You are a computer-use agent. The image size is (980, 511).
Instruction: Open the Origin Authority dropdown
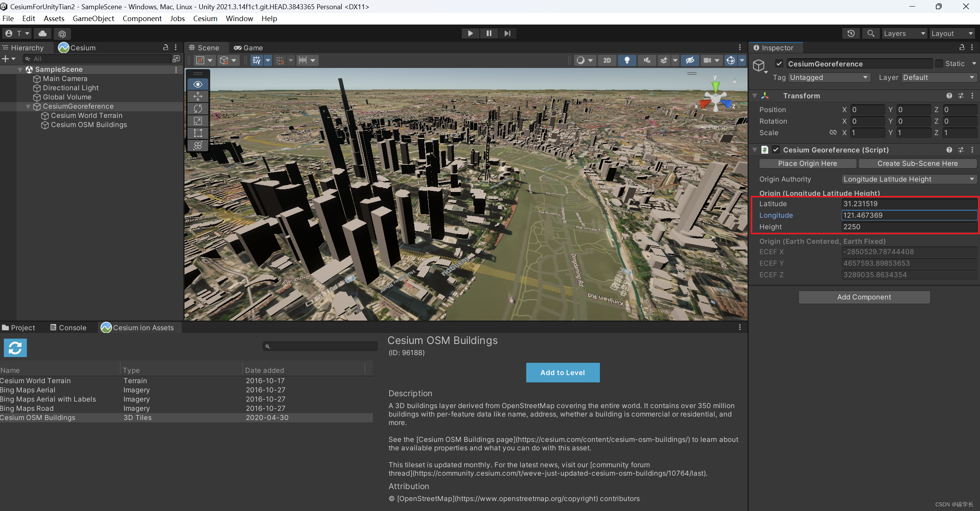908,179
